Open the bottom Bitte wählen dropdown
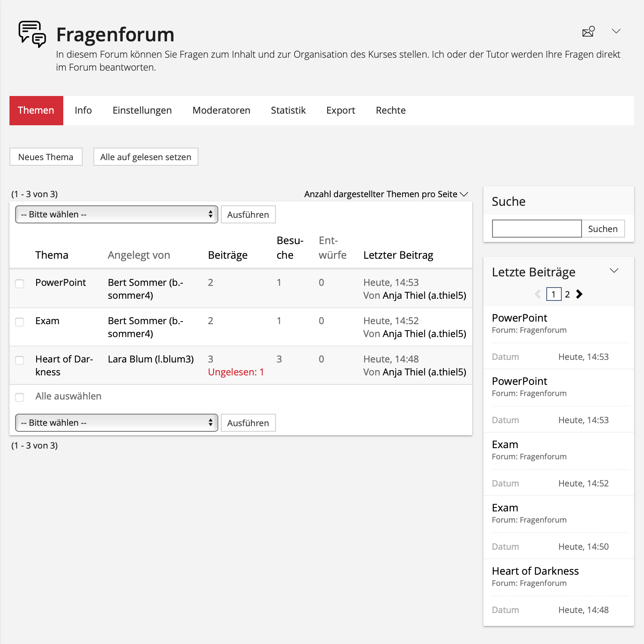Viewport: 644px width, 644px height. click(x=117, y=423)
